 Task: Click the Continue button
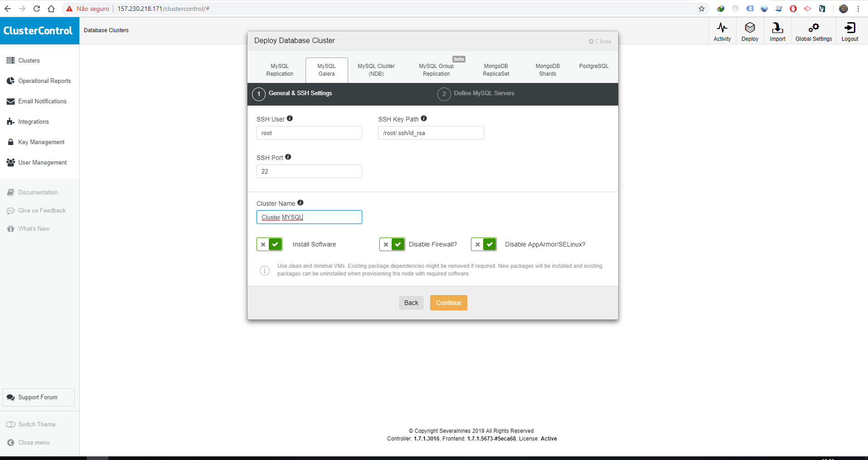tap(448, 302)
